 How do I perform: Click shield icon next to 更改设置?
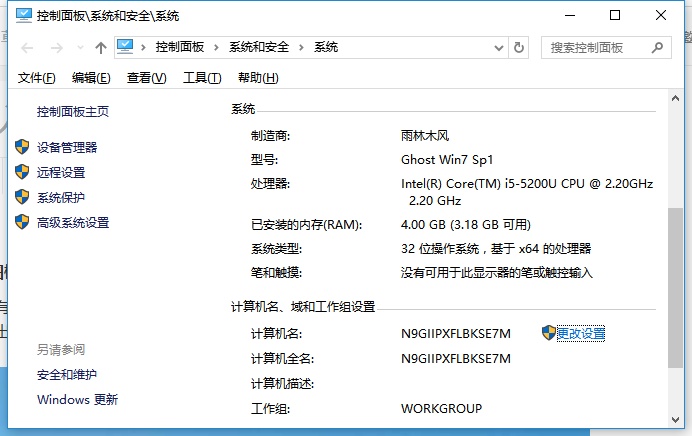(x=549, y=333)
